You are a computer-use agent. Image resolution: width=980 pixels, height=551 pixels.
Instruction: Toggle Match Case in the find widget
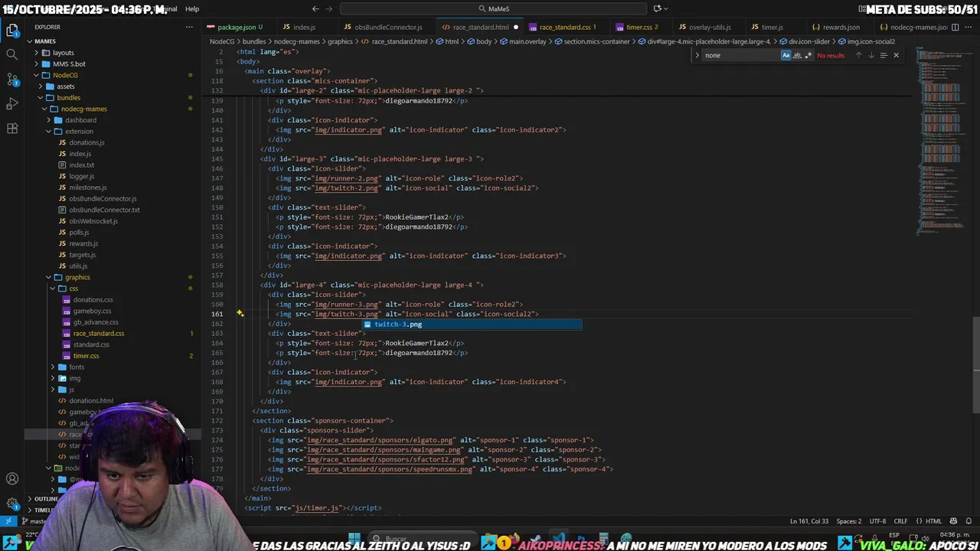point(786,55)
